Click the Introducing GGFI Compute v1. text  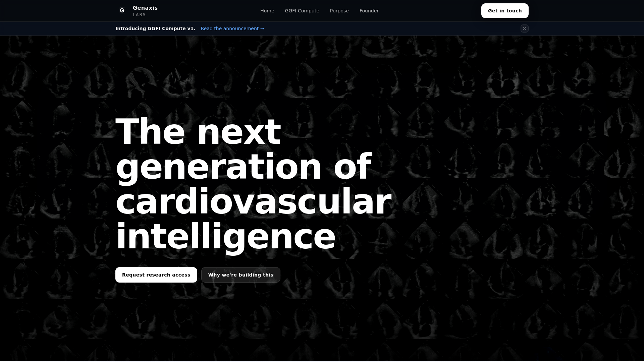coord(155,28)
